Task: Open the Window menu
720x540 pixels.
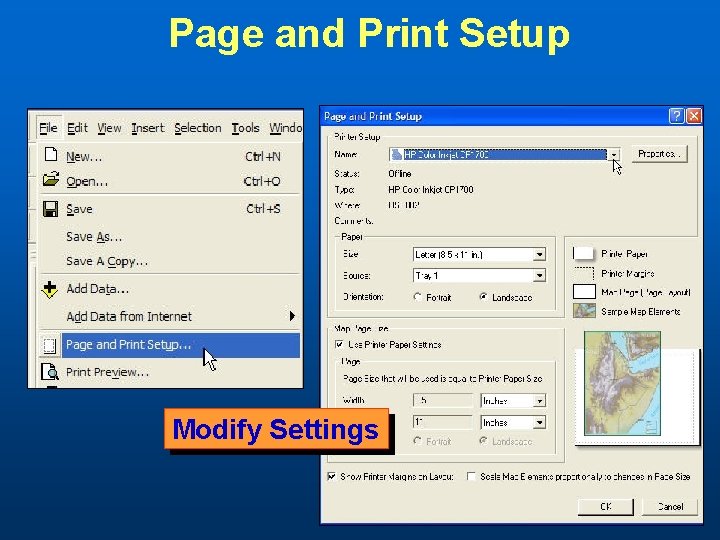Action: (x=286, y=128)
